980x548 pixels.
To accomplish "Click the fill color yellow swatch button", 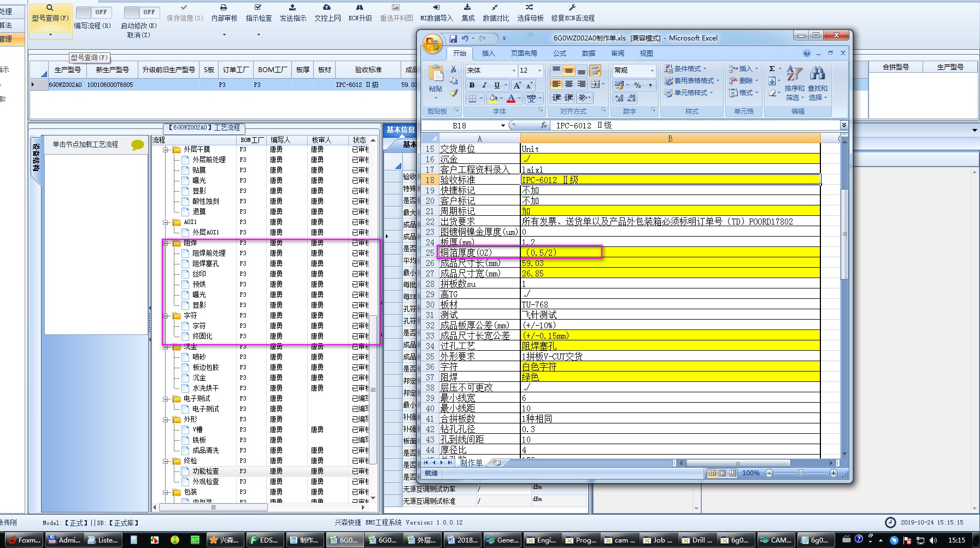I will (x=493, y=98).
